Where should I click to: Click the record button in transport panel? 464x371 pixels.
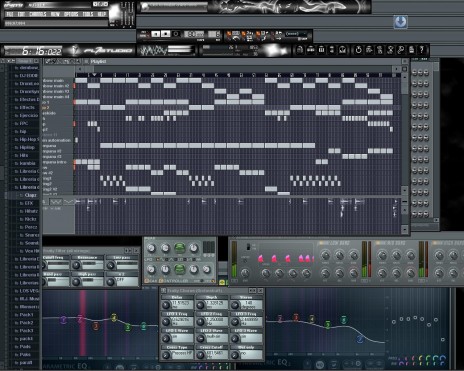point(176,34)
